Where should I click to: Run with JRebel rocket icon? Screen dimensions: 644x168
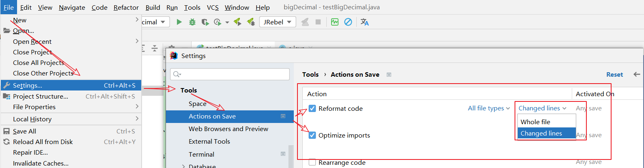[x=238, y=22]
